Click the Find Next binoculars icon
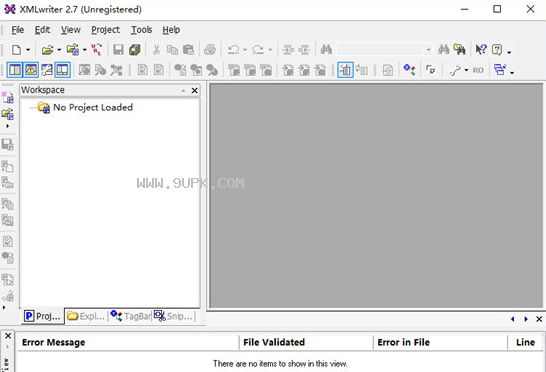This screenshot has width=546, height=372. point(443,50)
